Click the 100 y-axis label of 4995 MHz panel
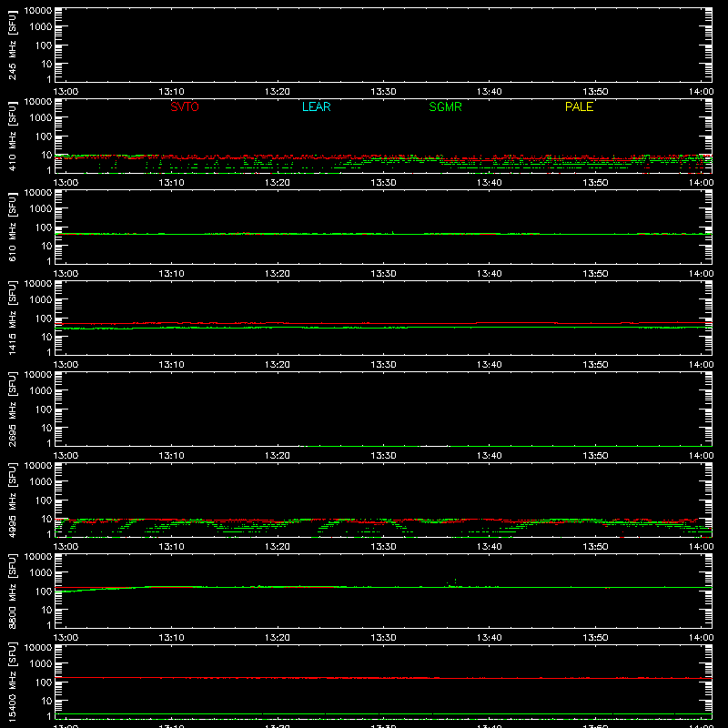The width and height of the screenshot is (728, 728). click(44, 500)
